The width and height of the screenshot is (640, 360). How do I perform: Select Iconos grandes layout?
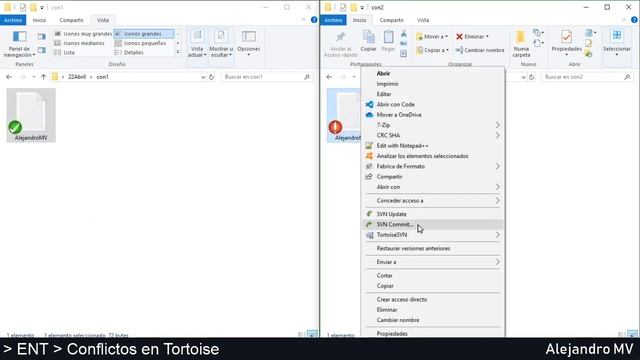pos(144,34)
